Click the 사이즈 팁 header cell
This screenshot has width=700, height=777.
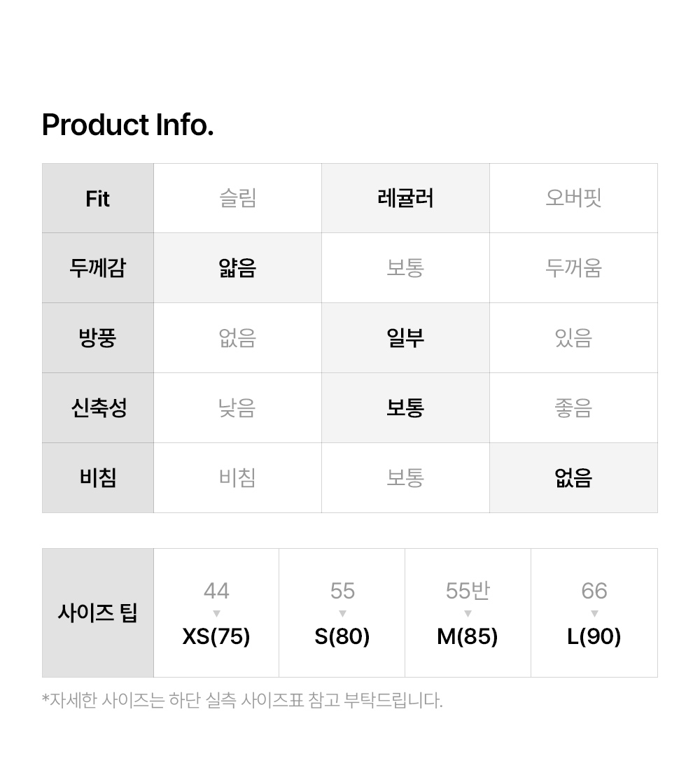98,613
